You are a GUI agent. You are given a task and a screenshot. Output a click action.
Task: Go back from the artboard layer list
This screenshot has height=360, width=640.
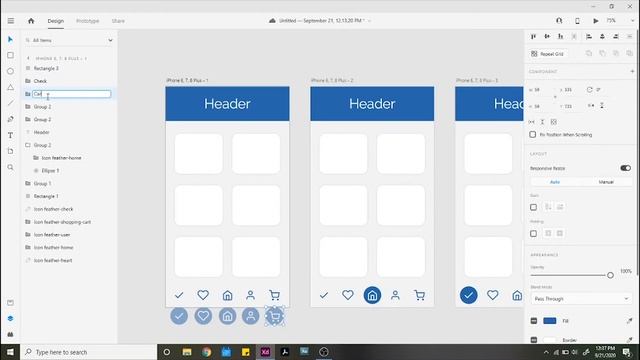point(28,58)
